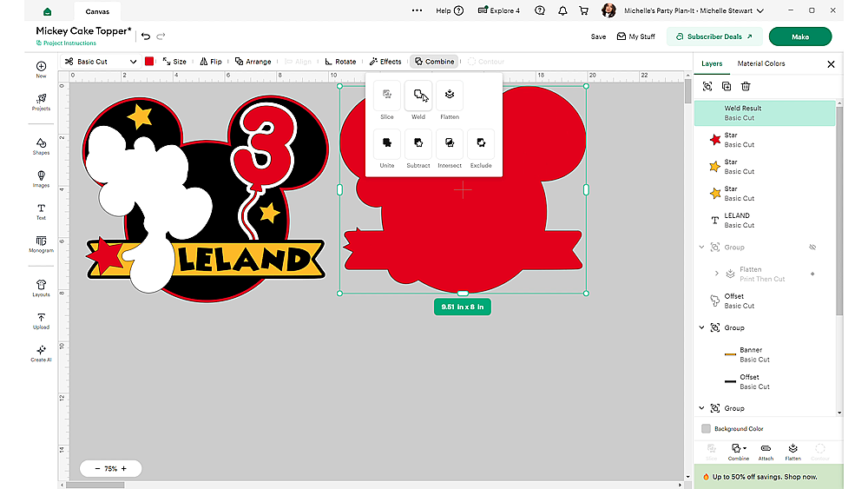Select the Text tool
The height and width of the screenshot is (489, 868).
point(41,212)
